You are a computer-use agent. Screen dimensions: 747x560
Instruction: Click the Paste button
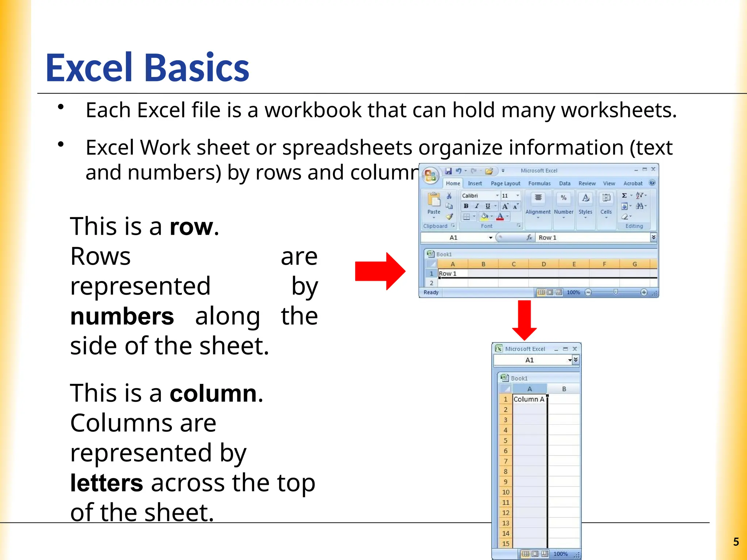coord(434,203)
